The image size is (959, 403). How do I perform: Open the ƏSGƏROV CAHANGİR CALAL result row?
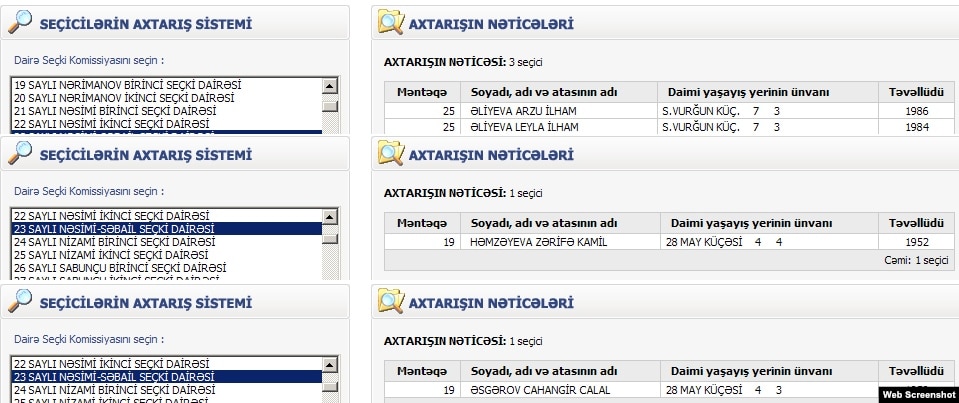click(540, 390)
